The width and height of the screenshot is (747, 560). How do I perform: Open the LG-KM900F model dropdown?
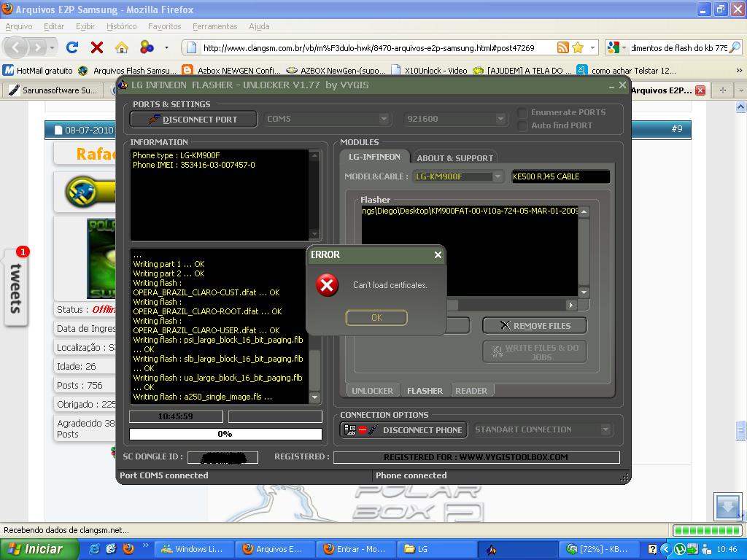pos(498,176)
